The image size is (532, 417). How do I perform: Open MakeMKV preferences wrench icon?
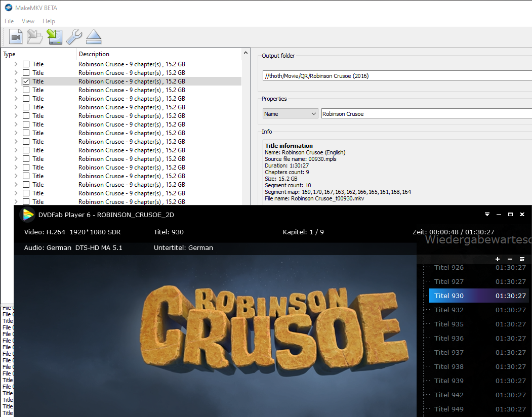(x=74, y=37)
